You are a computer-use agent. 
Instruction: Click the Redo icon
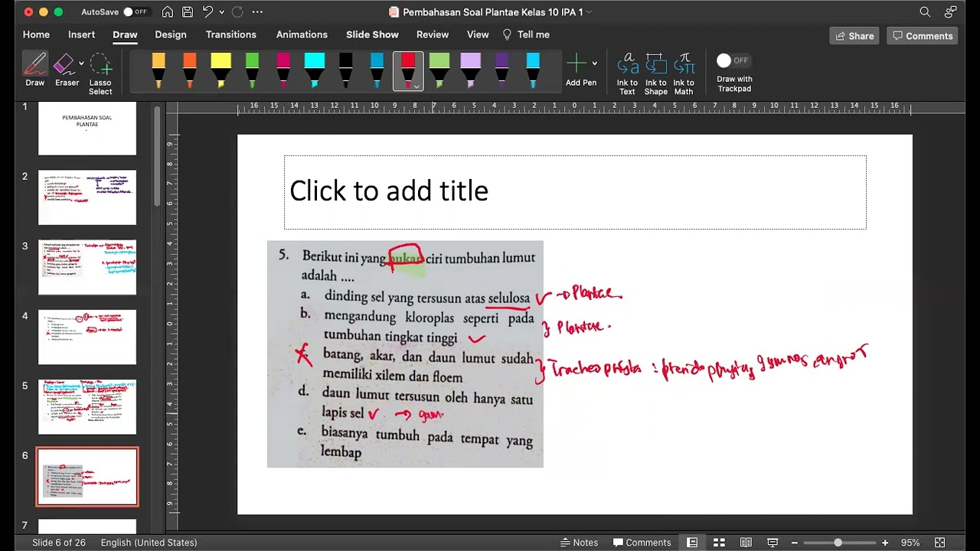(x=237, y=12)
